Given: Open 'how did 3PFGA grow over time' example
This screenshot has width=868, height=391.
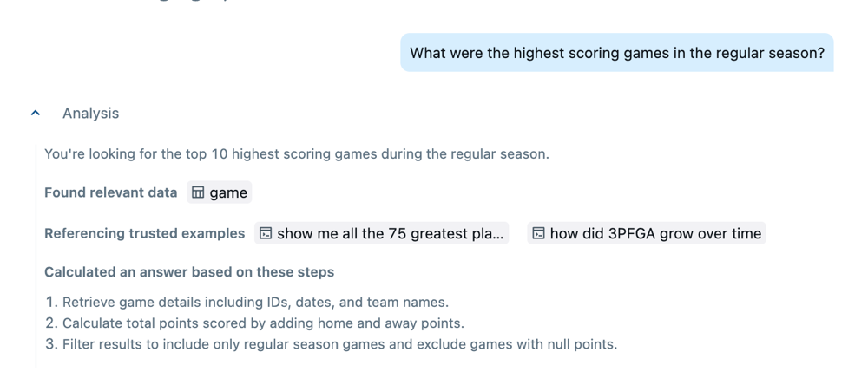Looking at the screenshot, I should pyautogui.click(x=655, y=233).
